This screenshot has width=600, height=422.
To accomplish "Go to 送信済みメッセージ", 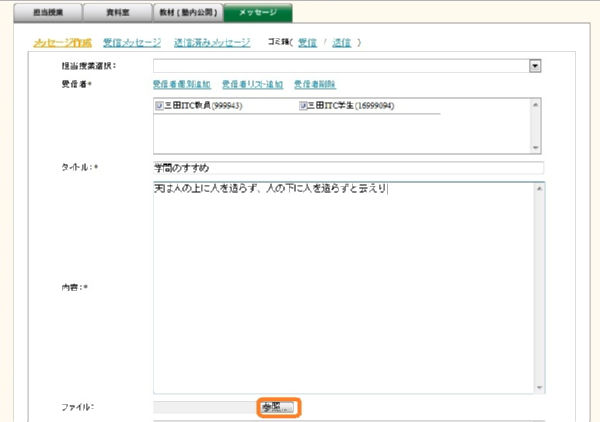I will pyautogui.click(x=211, y=43).
